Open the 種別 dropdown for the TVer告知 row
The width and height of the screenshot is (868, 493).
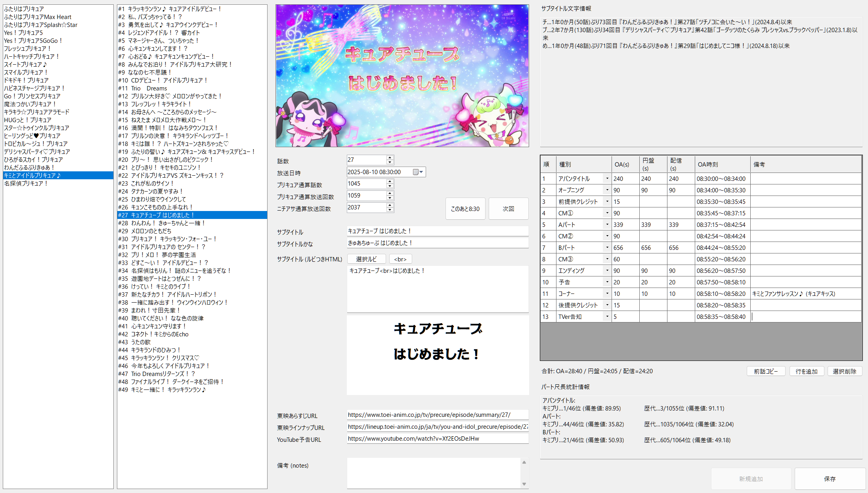tap(607, 317)
